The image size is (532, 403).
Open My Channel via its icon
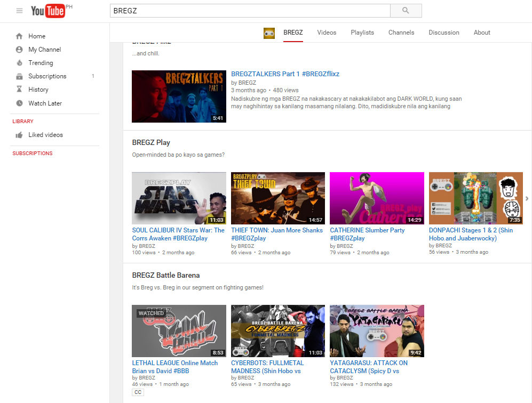point(20,50)
